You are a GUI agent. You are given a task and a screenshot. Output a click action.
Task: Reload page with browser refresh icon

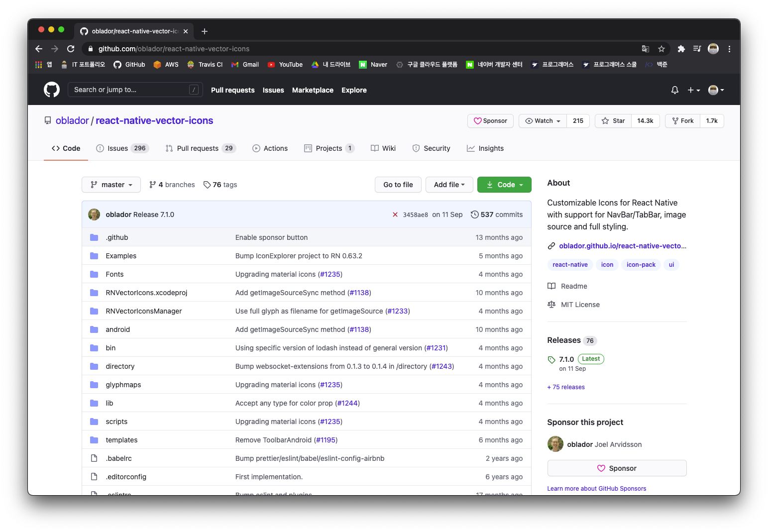(71, 49)
